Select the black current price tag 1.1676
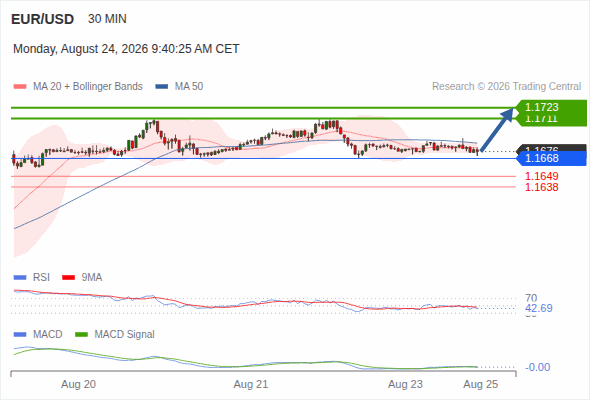Image resolution: width=590 pixels, height=400 pixels. tap(551, 148)
